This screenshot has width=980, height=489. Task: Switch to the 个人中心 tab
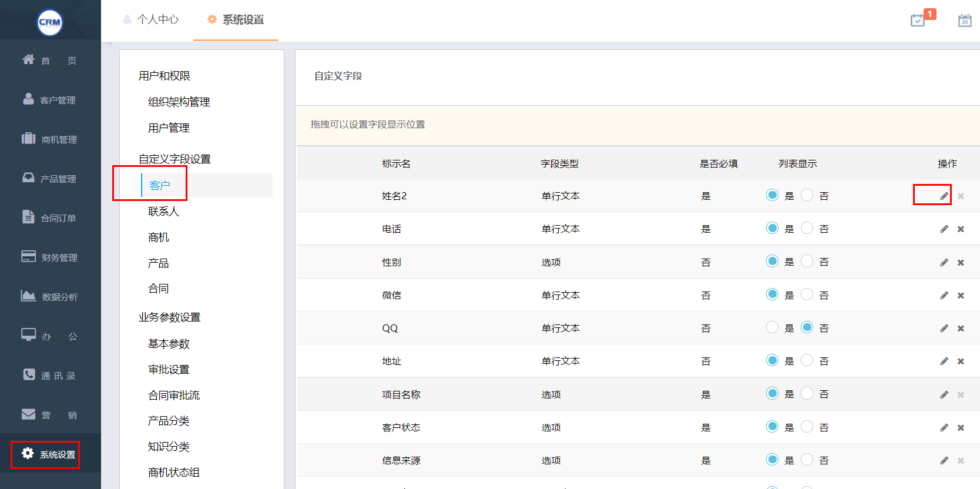click(x=151, y=19)
